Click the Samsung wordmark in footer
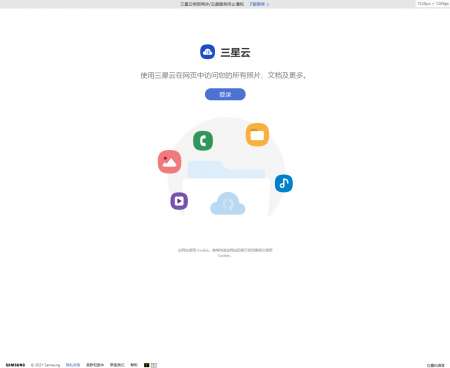The width and height of the screenshot is (450, 368). click(x=15, y=365)
